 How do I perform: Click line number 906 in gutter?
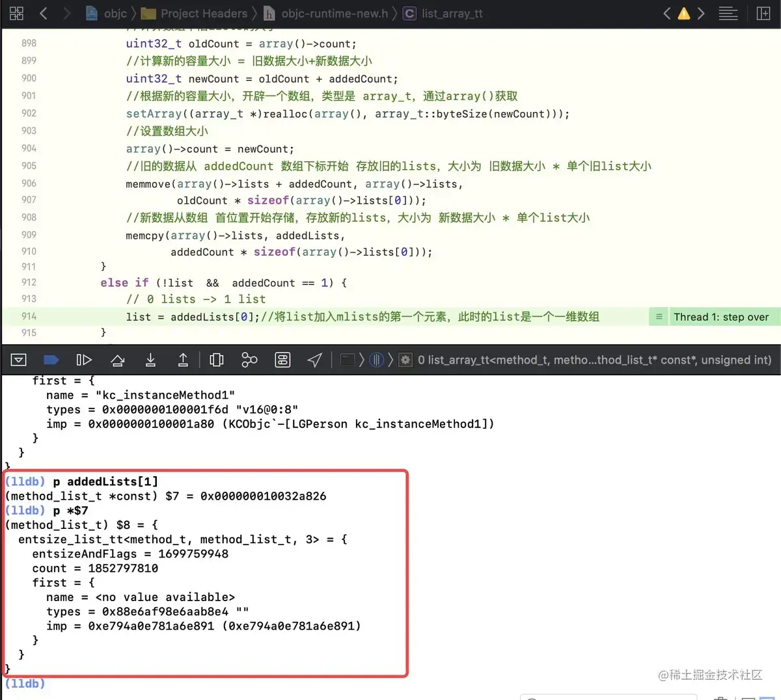coord(29,183)
